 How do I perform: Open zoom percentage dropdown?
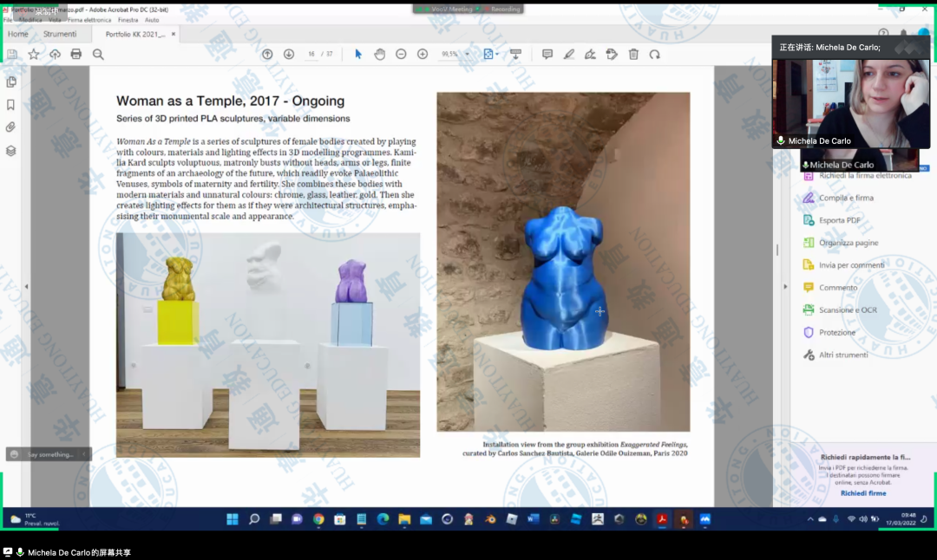click(467, 55)
